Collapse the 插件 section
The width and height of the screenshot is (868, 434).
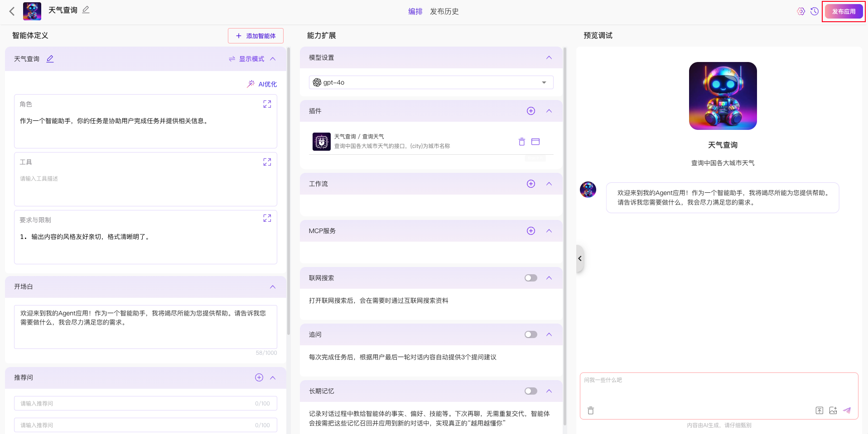[549, 111]
